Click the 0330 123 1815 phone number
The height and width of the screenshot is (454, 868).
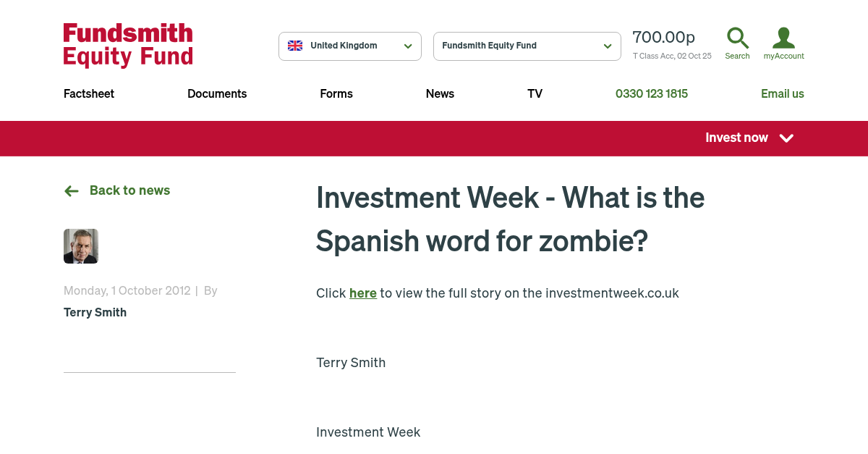coord(651,93)
